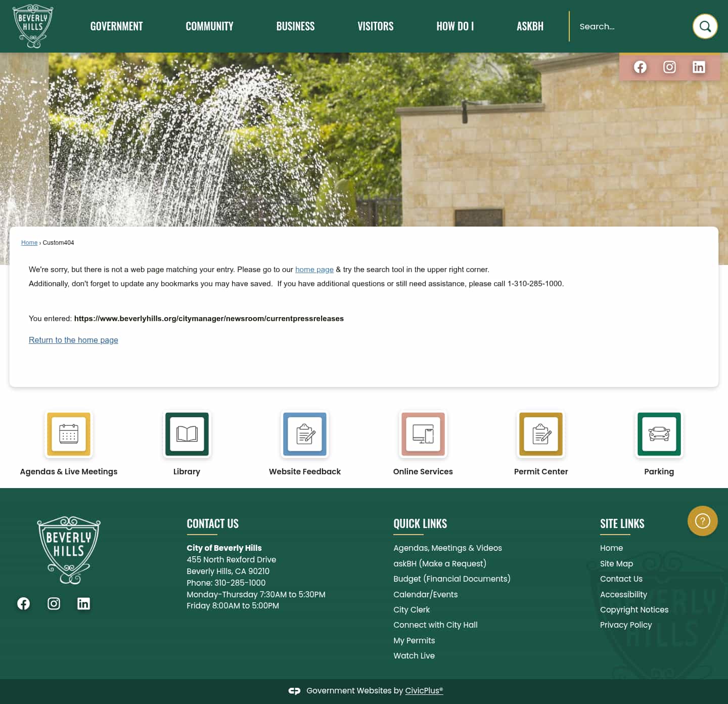Viewport: 728px width, 704px height.
Task: Open the GOVERNMENT menu
Action: [x=116, y=26]
